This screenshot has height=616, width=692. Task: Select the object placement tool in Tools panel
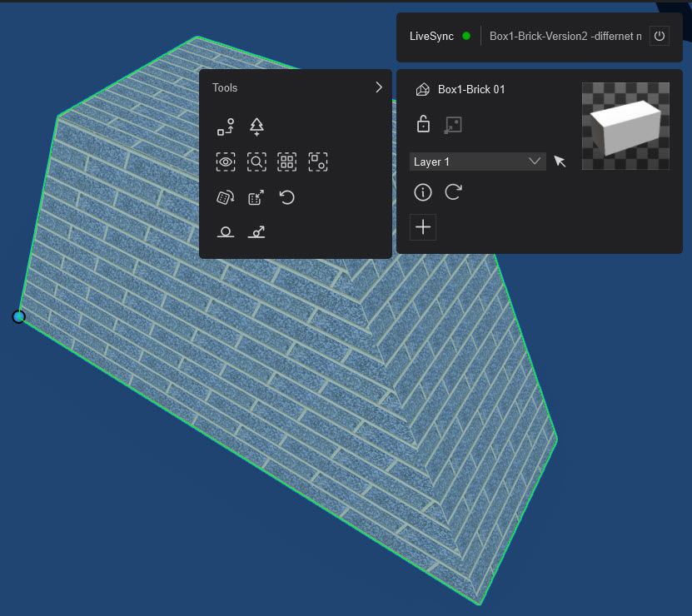point(226,127)
